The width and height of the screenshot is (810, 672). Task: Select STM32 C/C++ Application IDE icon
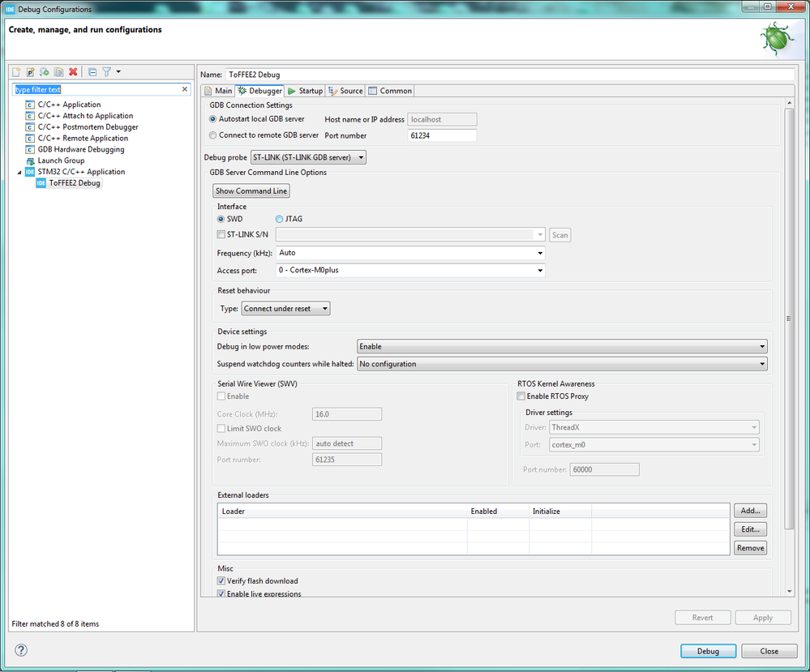click(x=30, y=172)
